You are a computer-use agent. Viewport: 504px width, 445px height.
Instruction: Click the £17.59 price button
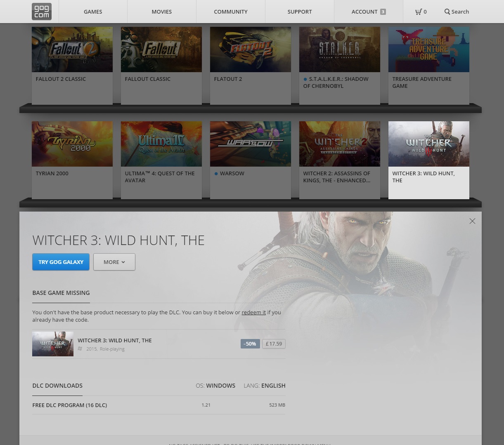[x=274, y=344]
